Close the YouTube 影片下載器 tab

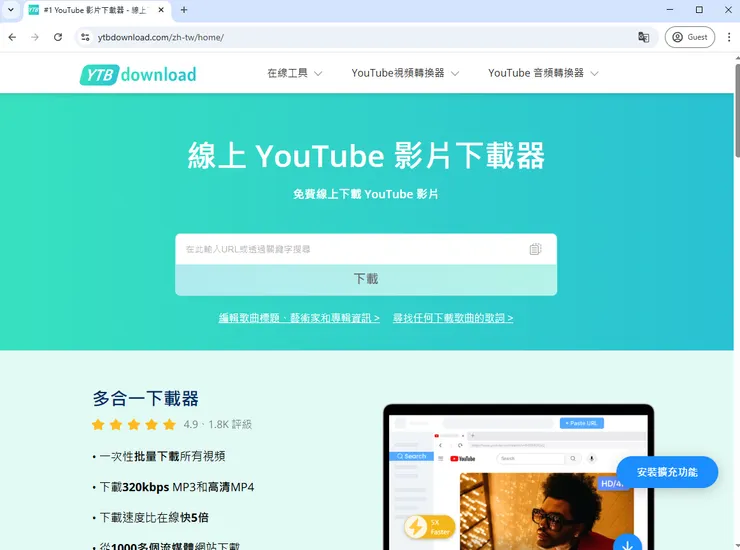161,10
